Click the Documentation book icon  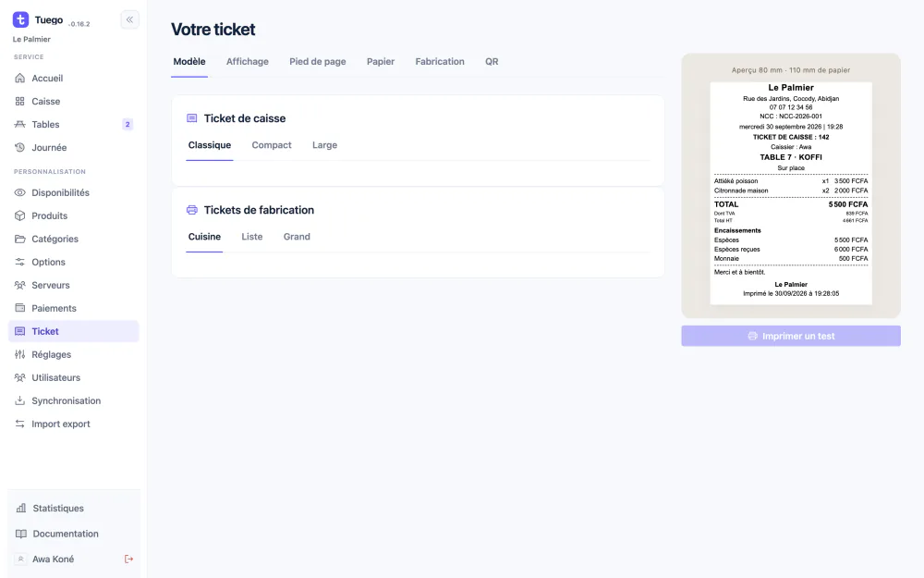[21, 534]
